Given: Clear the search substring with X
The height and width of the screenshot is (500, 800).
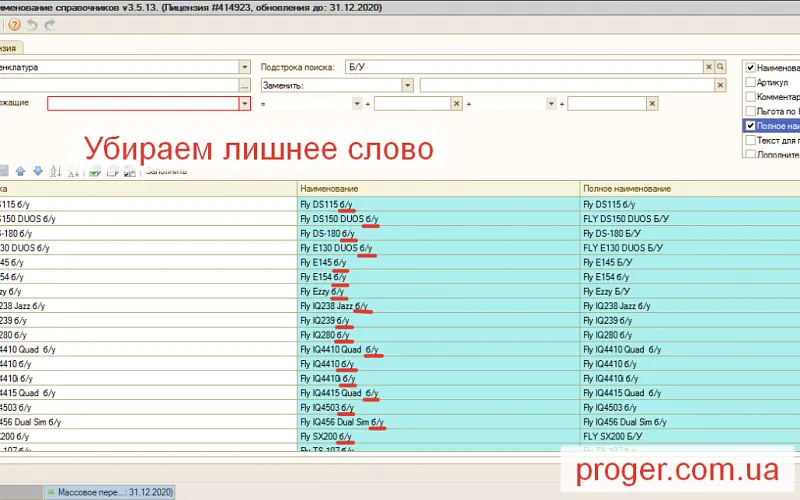Looking at the screenshot, I should point(709,67).
